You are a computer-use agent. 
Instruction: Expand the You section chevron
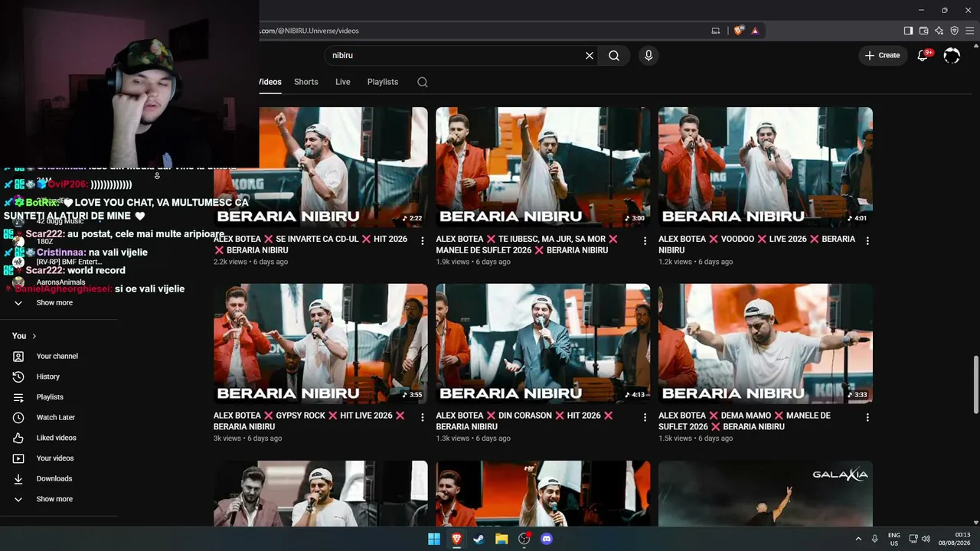(34, 336)
